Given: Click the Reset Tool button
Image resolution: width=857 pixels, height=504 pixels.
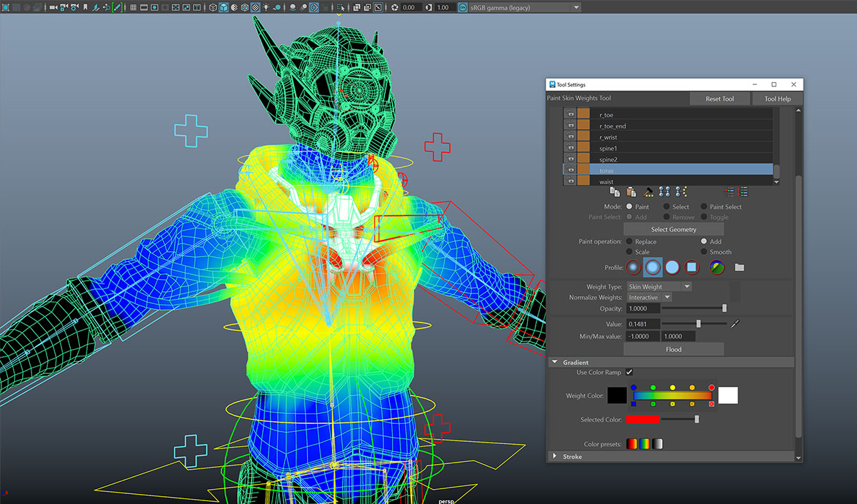Looking at the screenshot, I should (x=719, y=99).
